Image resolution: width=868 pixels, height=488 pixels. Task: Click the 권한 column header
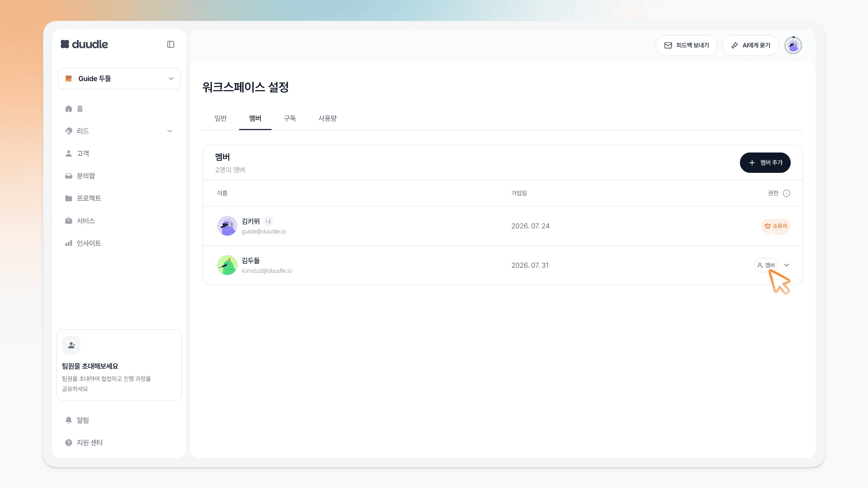pyautogui.click(x=773, y=193)
